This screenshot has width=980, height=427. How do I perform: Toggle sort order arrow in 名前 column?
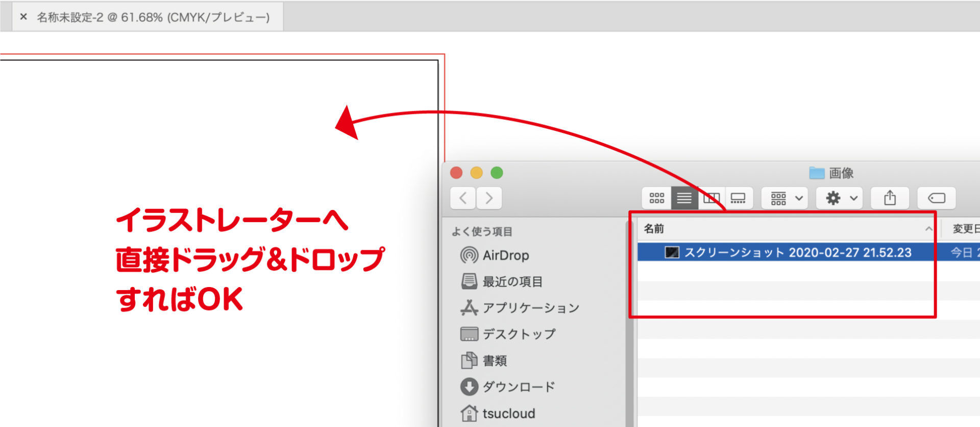point(928,229)
